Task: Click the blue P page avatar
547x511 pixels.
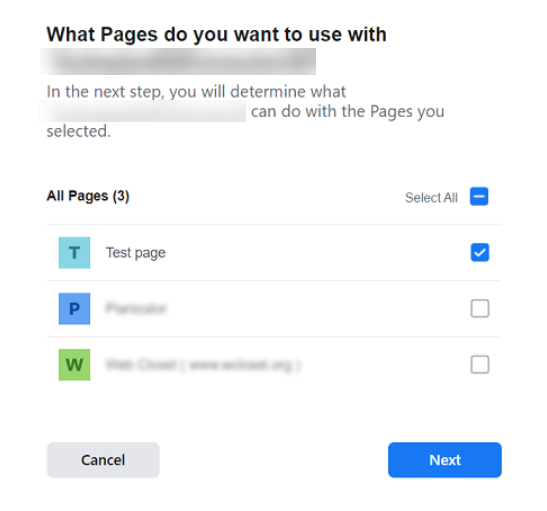Action: (74, 309)
